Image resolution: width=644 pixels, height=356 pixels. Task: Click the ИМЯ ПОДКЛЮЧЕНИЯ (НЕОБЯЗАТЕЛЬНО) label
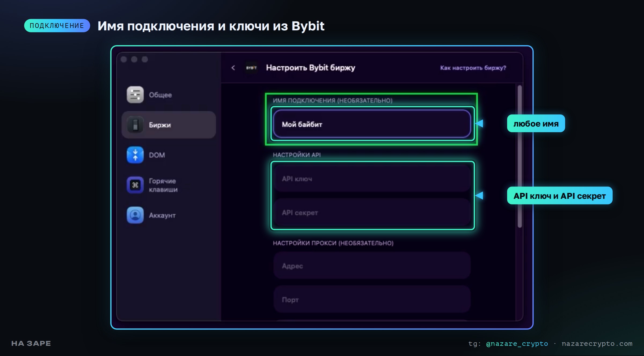point(332,100)
